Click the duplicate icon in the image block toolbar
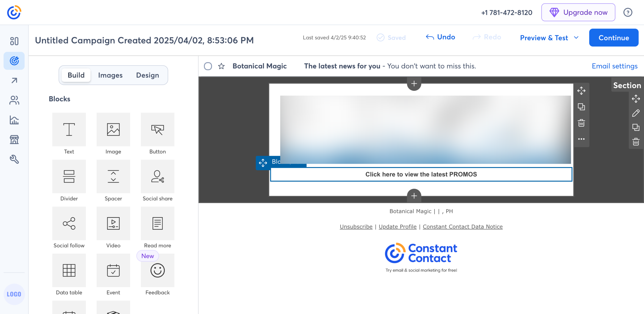The height and width of the screenshot is (314, 644). point(581,107)
